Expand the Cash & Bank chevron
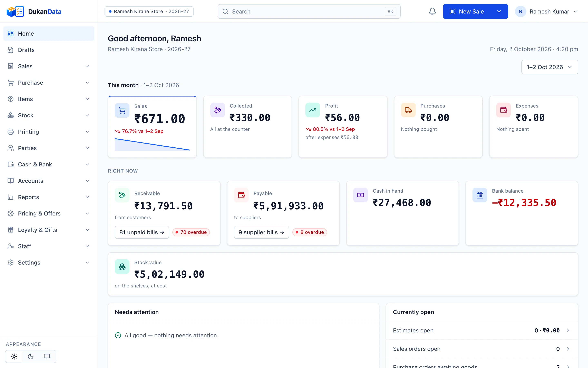Screen dimensions: 588x368 (x=87, y=164)
